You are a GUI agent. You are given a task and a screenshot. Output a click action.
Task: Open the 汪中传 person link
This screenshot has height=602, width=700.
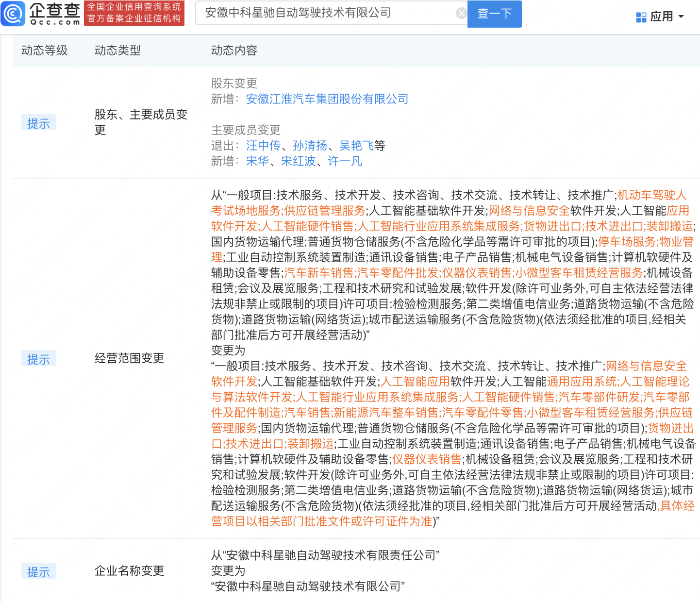point(263,146)
